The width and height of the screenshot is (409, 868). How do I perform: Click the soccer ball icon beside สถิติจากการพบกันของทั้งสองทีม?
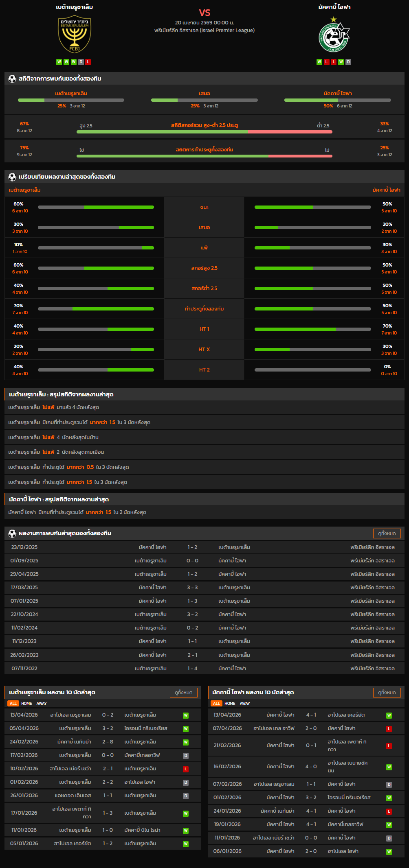(x=12, y=79)
